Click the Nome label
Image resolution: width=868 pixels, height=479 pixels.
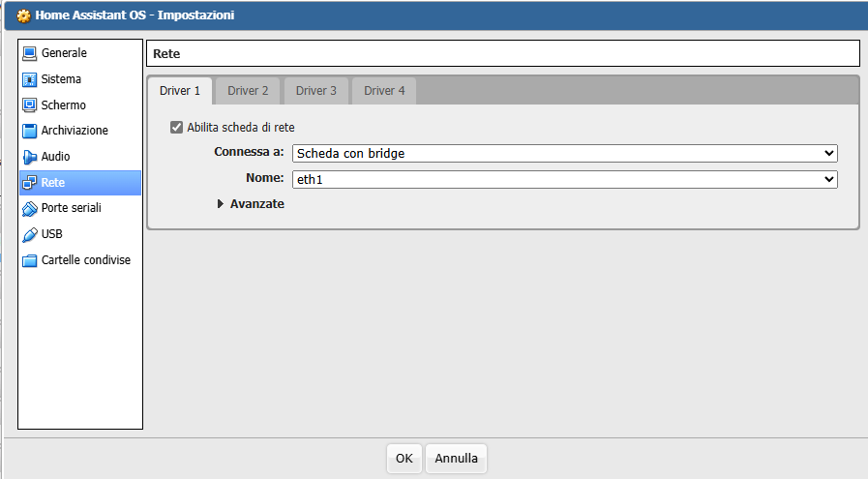point(264,178)
